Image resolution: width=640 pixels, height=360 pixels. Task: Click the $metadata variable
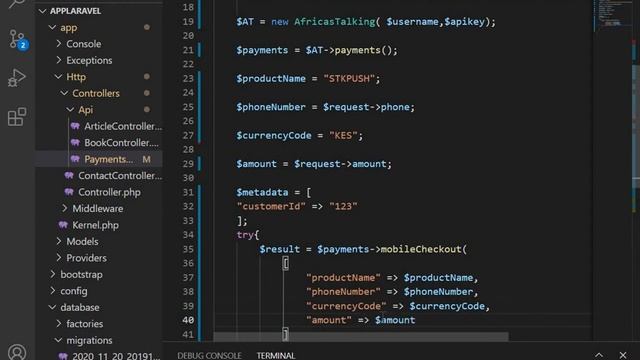pyautogui.click(x=262, y=192)
